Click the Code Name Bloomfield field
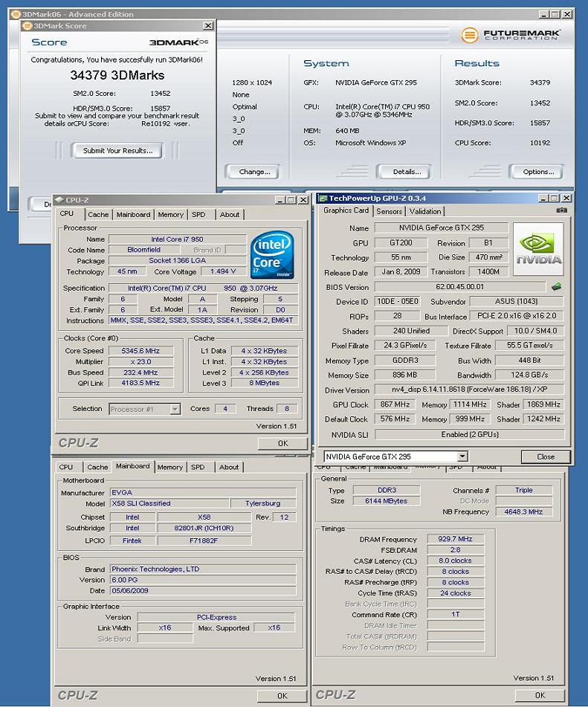This screenshot has width=588, height=707. click(x=144, y=249)
